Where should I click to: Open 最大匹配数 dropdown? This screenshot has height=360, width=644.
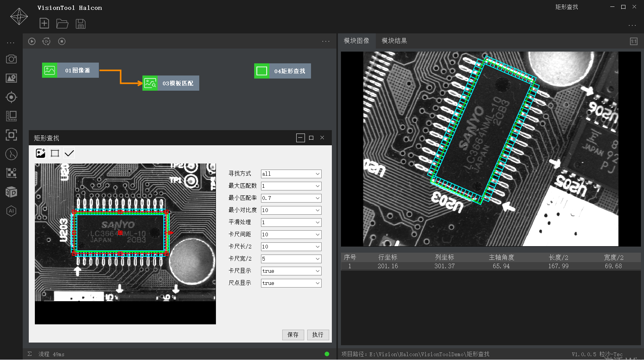click(291, 186)
